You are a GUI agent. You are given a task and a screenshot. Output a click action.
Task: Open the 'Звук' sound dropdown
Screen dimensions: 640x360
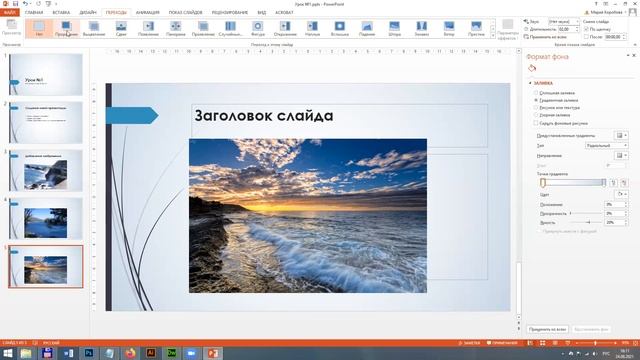coord(564,21)
